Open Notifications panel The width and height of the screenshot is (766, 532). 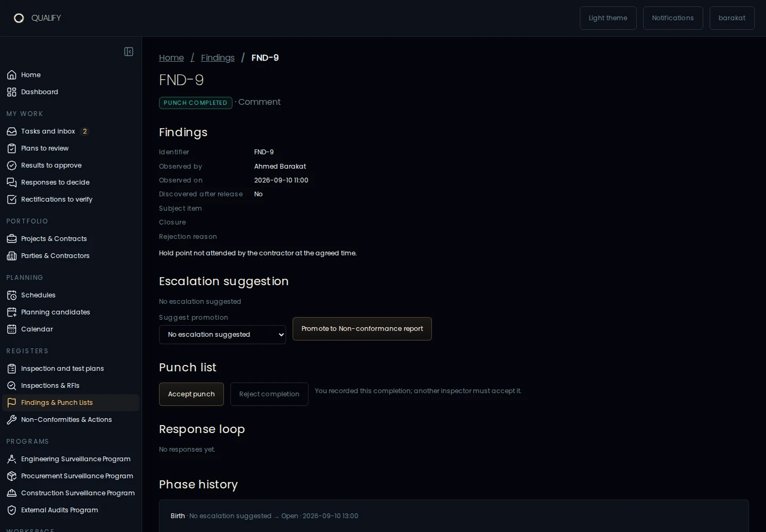tap(673, 18)
